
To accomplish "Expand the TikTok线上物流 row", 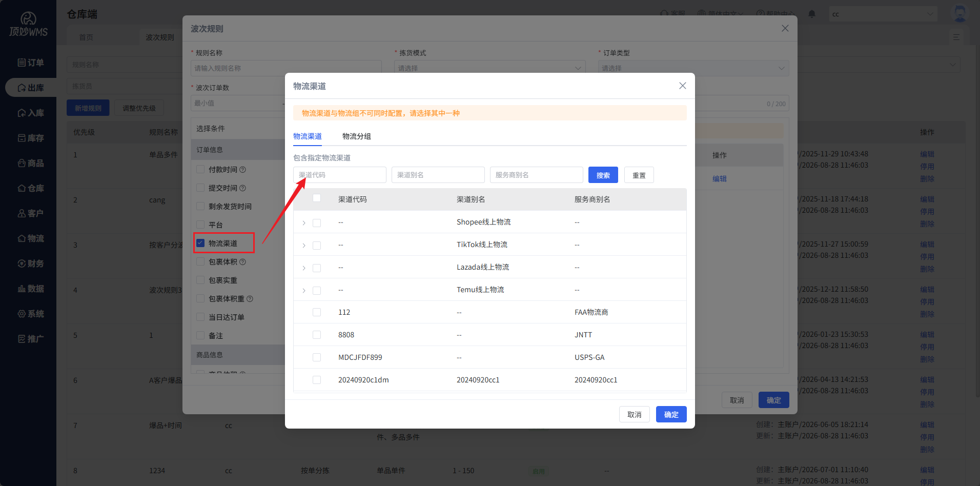I will 304,246.
